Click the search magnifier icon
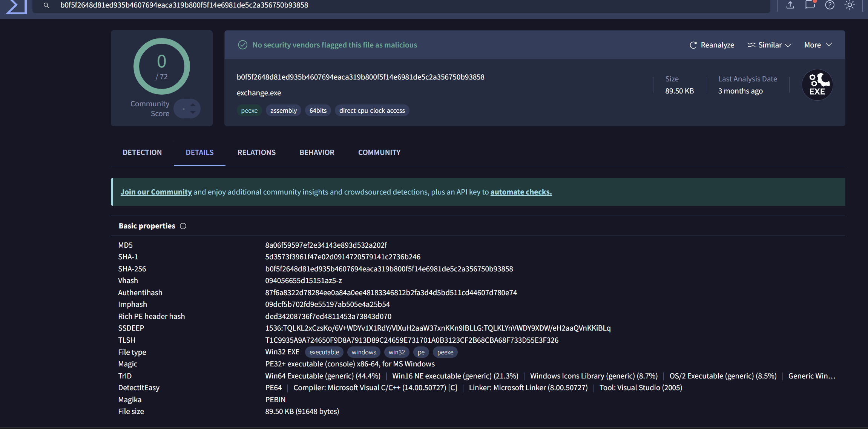The width and height of the screenshot is (868, 429). coord(46,6)
